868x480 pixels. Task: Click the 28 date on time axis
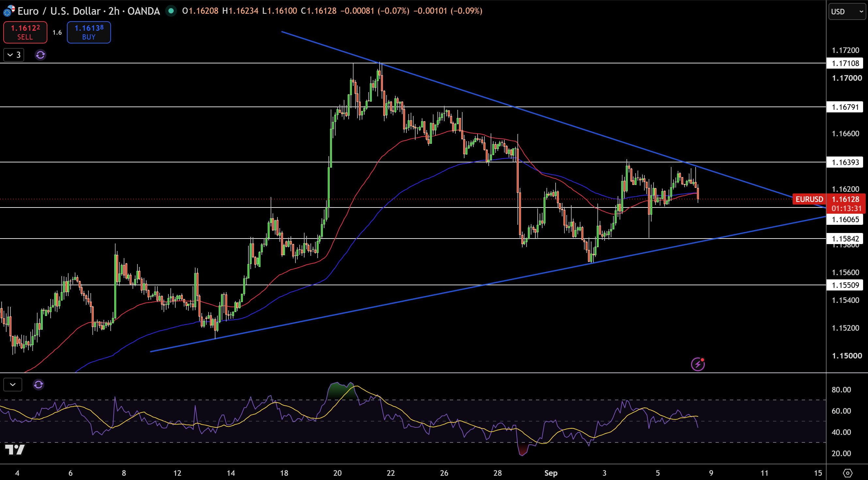[x=497, y=473]
